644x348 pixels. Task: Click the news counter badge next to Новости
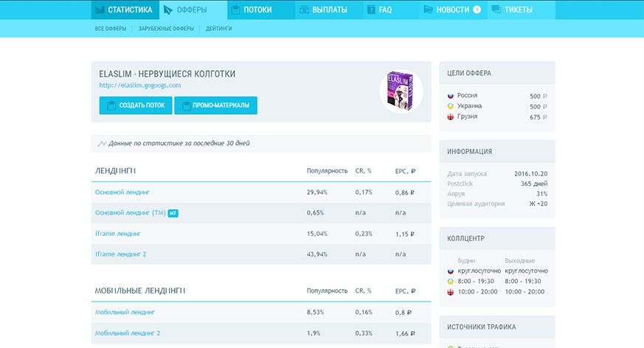pyautogui.click(x=477, y=10)
